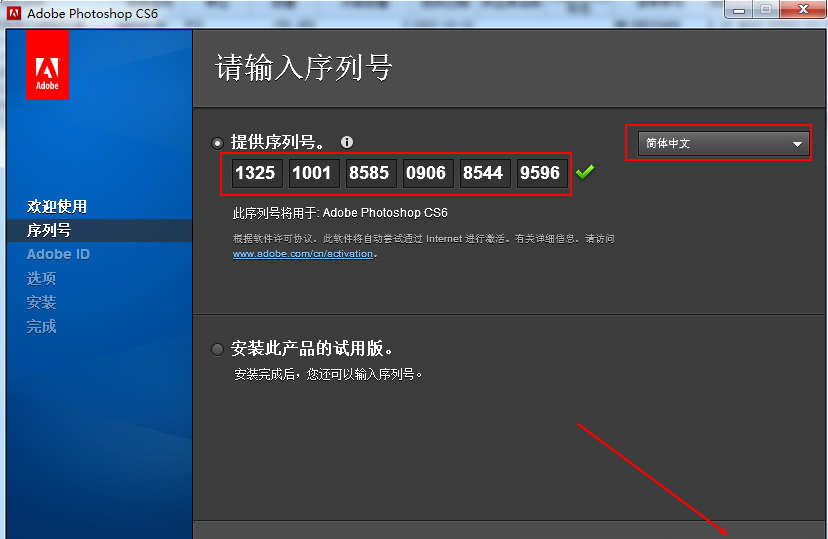
Task: Click serial field containing 9596
Action: point(542,173)
